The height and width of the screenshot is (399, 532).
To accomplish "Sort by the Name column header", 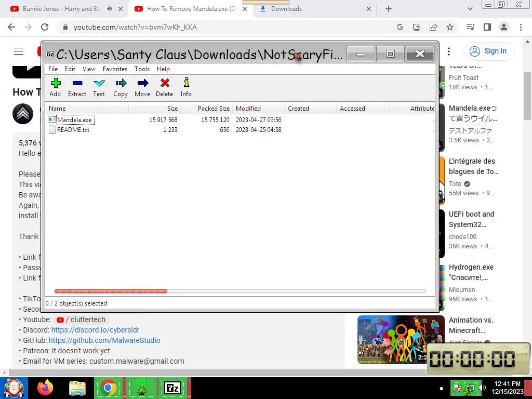I will tap(87, 109).
